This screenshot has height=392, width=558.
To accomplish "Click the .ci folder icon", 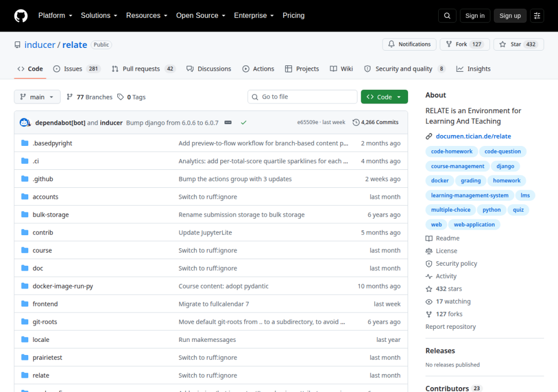I will click(x=25, y=161).
